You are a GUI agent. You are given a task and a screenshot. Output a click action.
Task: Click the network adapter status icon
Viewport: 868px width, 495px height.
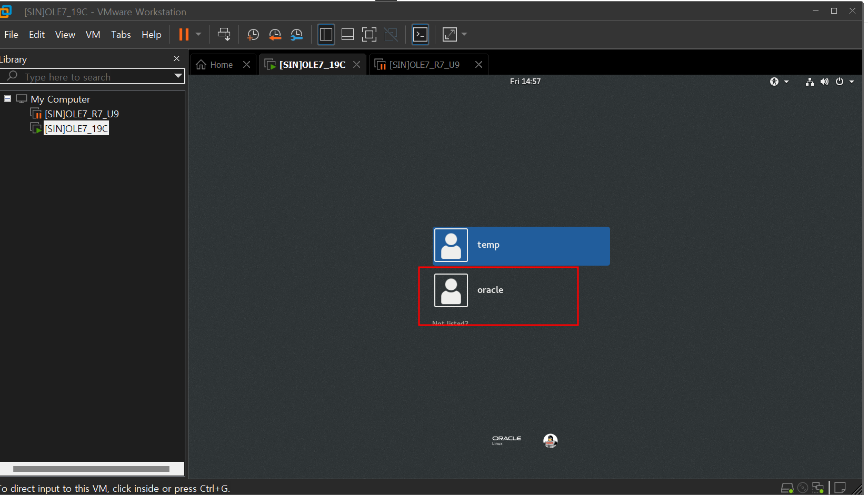click(x=818, y=488)
